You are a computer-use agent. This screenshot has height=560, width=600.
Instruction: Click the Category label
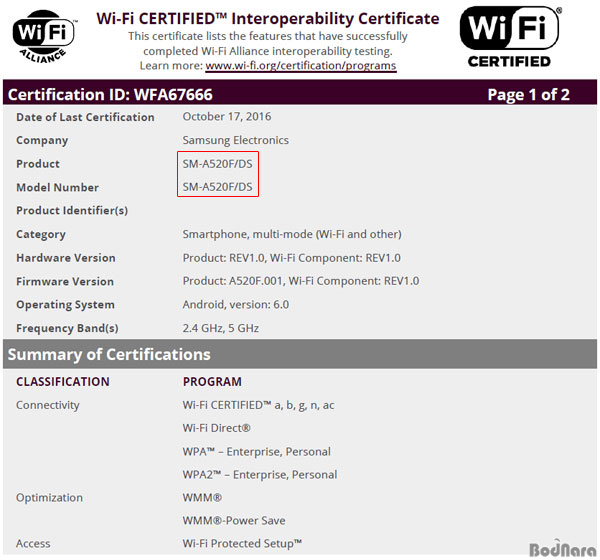tap(41, 234)
